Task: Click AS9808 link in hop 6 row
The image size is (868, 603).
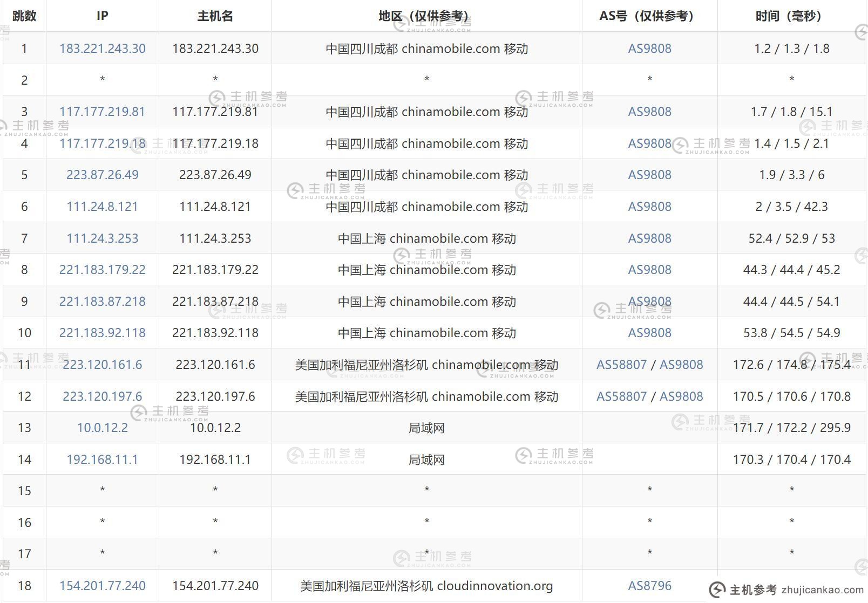Action: point(649,207)
